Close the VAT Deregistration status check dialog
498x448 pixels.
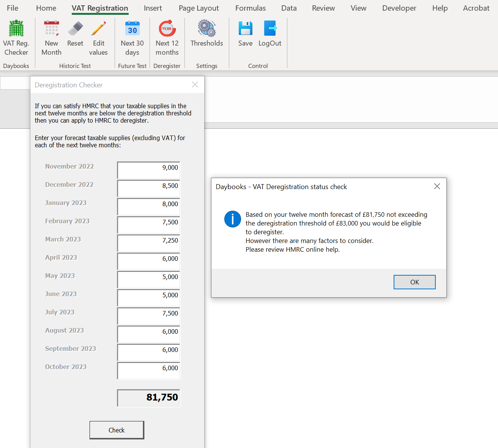[x=437, y=186]
